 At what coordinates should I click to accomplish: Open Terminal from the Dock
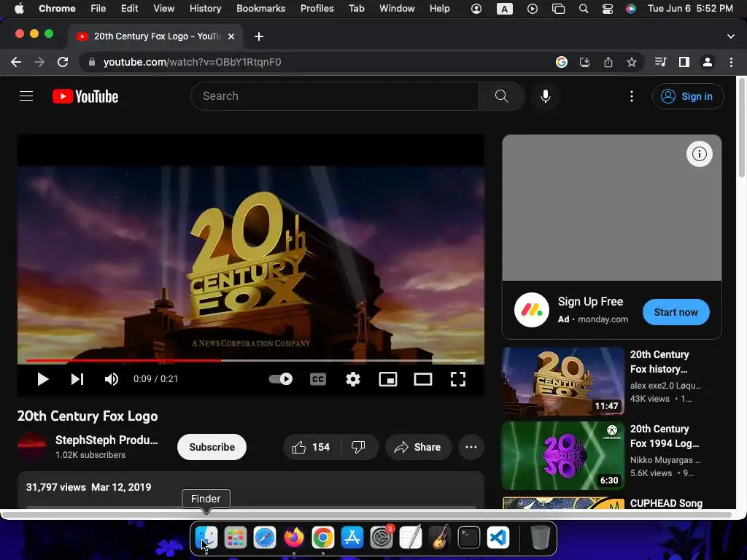pyautogui.click(x=469, y=538)
